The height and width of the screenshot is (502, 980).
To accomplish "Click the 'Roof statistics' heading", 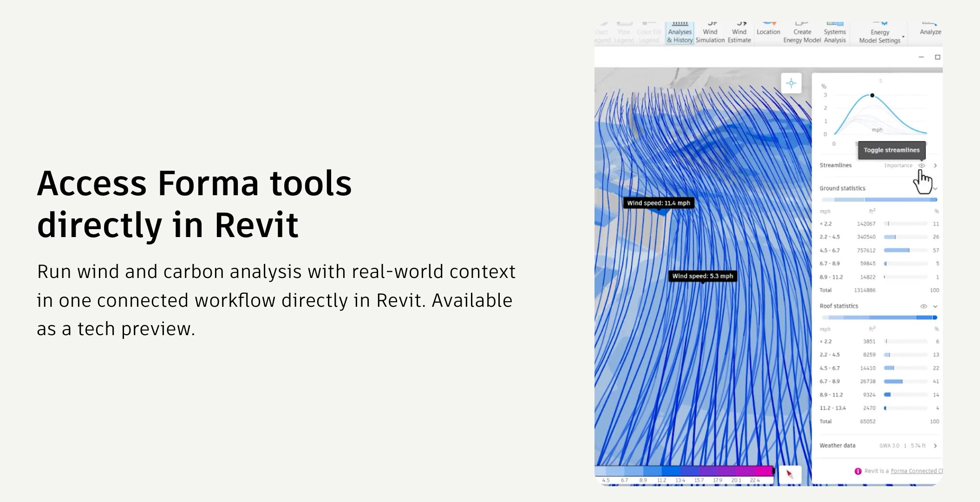I will tap(839, 306).
